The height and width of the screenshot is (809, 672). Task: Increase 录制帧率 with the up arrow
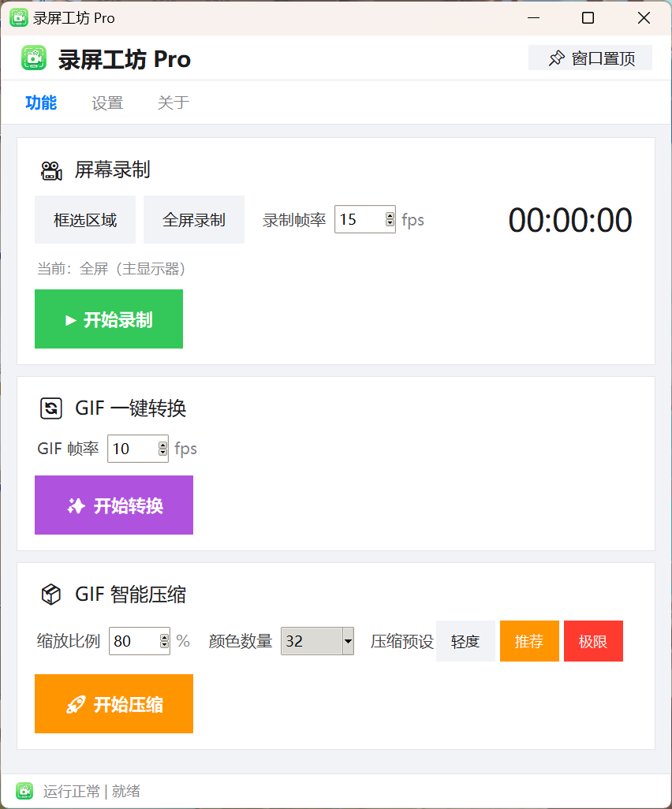pyautogui.click(x=390, y=216)
